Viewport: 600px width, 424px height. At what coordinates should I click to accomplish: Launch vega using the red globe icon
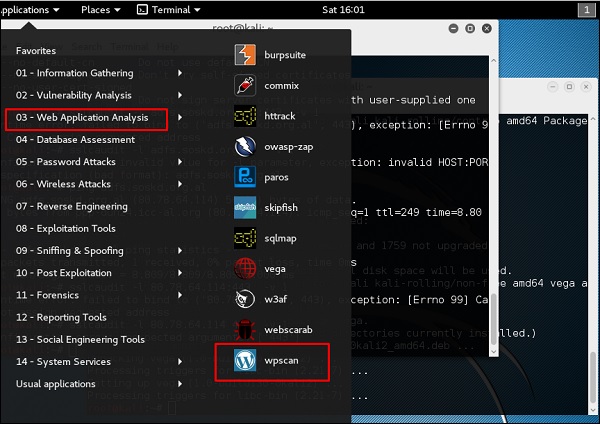click(245, 269)
